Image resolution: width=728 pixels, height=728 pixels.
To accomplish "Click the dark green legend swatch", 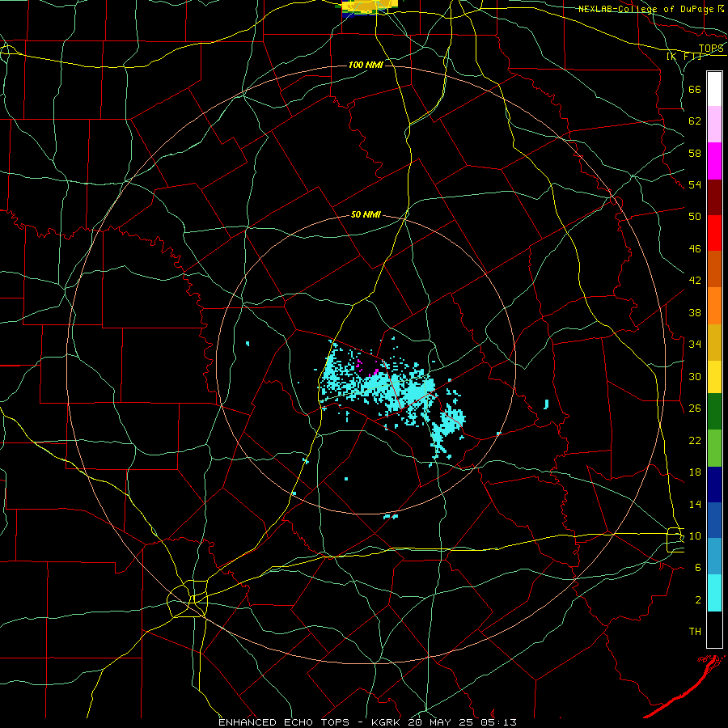I will [714, 412].
